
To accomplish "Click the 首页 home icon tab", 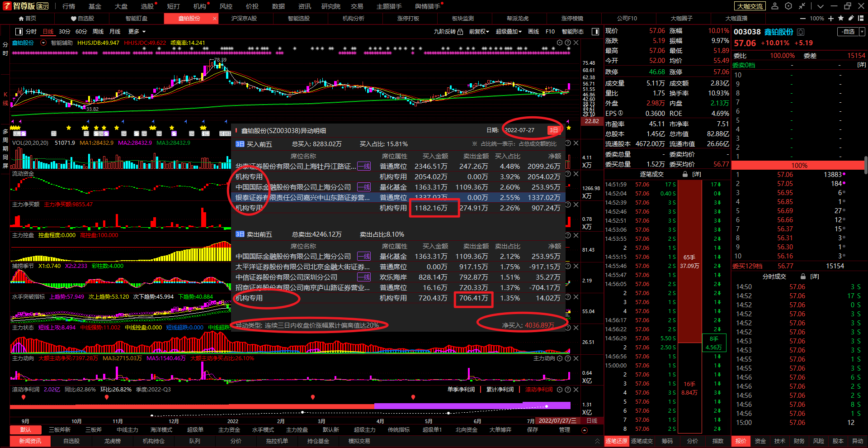I will (27, 19).
